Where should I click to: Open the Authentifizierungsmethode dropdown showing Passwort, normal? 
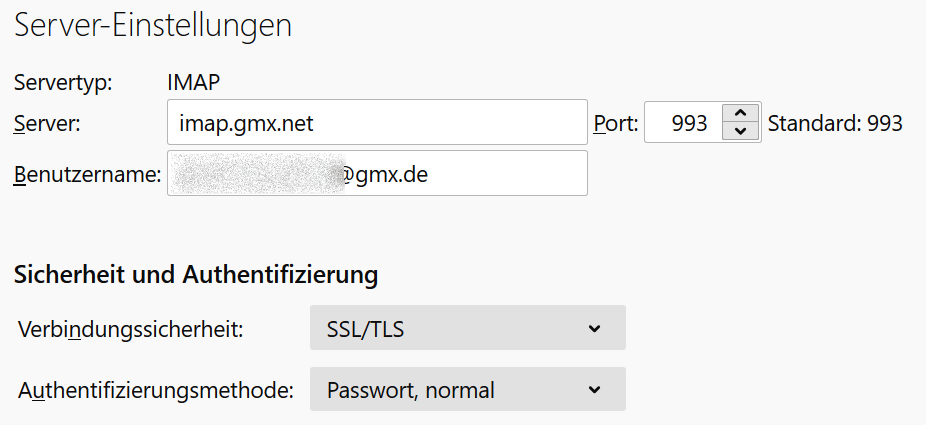467,389
